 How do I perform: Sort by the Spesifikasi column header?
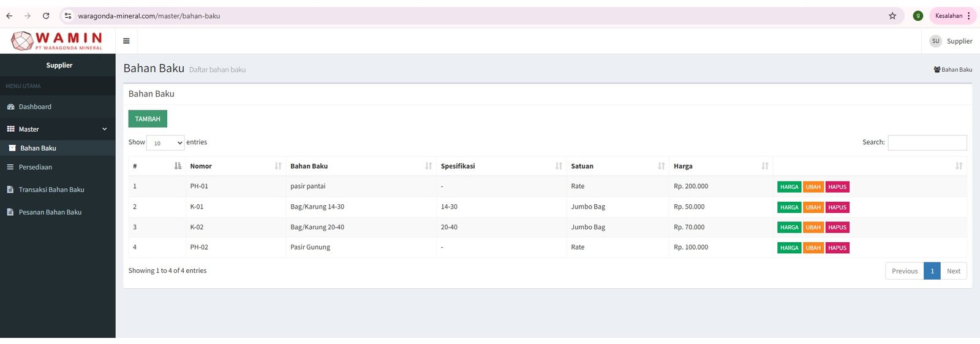502,166
